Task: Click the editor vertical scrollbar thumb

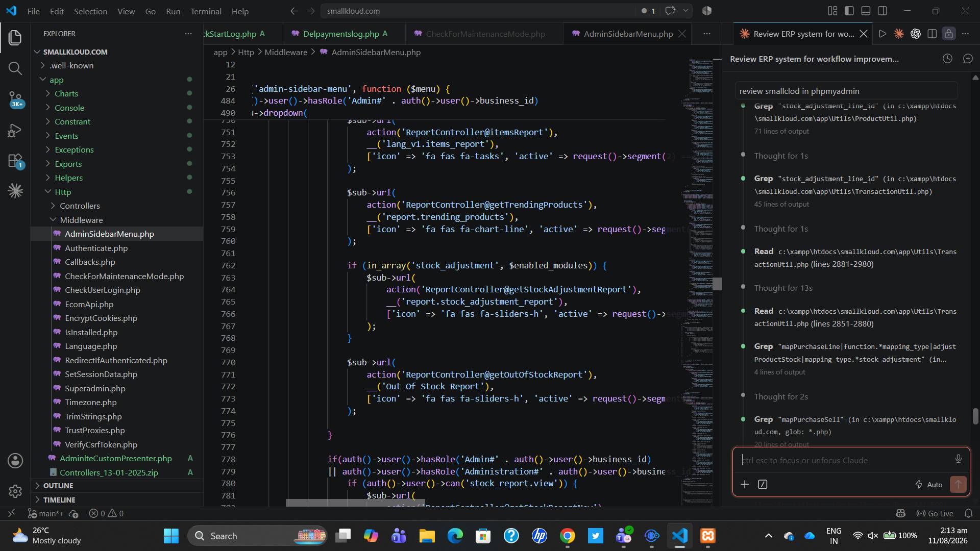Action: (x=717, y=284)
